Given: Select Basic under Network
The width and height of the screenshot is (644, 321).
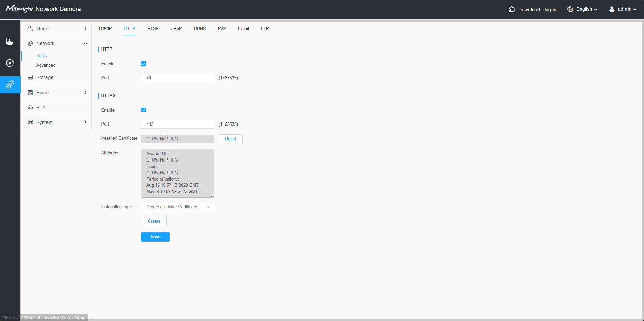Looking at the screenshot, I should pos(42,55).
